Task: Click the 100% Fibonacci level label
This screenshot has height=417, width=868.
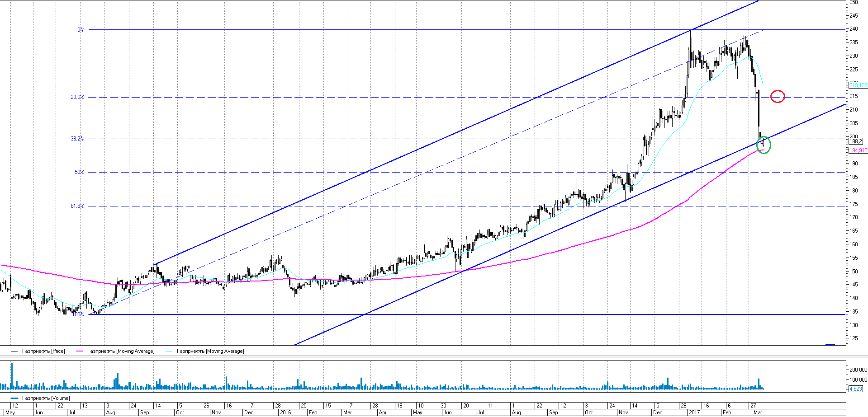Action: point(78,314)
